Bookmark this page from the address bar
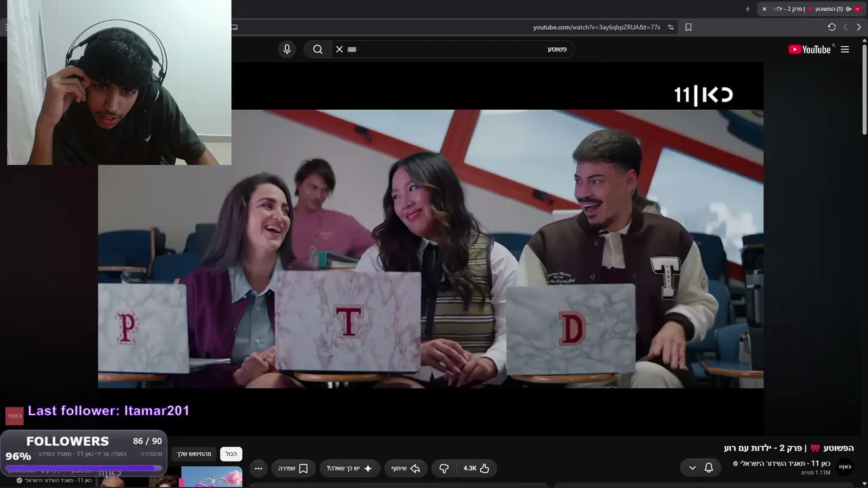This screenshot has height=488, width=868. [688, 27]
